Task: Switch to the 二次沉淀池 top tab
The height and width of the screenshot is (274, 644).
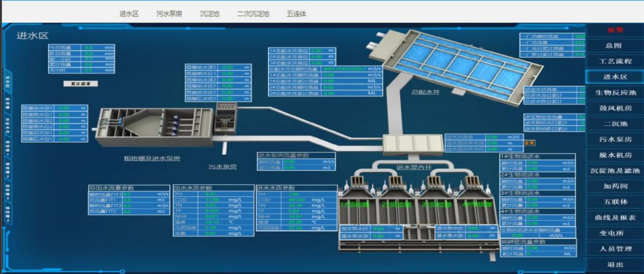Action: [253, 14]
